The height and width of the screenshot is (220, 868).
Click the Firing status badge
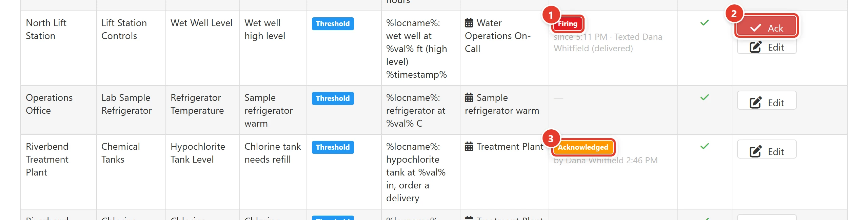click(568, 24)
